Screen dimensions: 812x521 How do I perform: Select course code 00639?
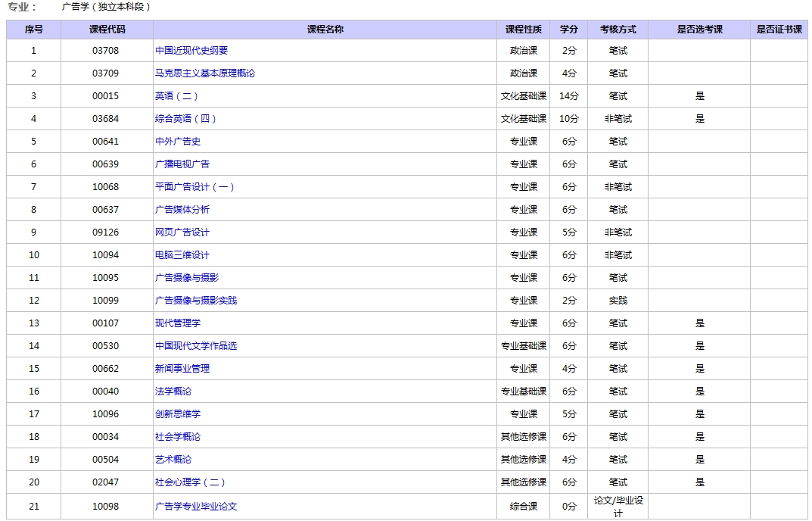tap(106, 164)
